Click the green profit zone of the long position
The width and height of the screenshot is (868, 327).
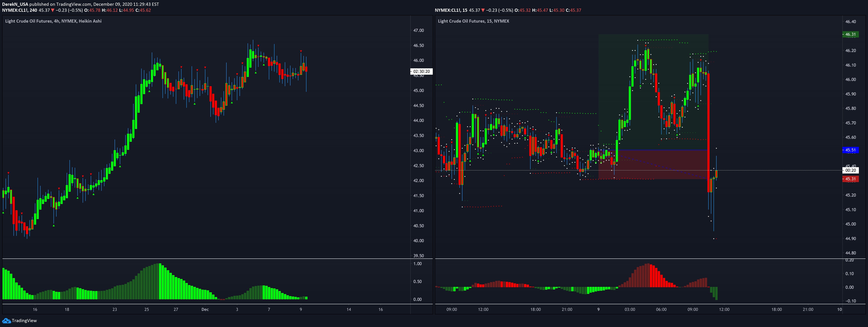[x=653, y=92]
